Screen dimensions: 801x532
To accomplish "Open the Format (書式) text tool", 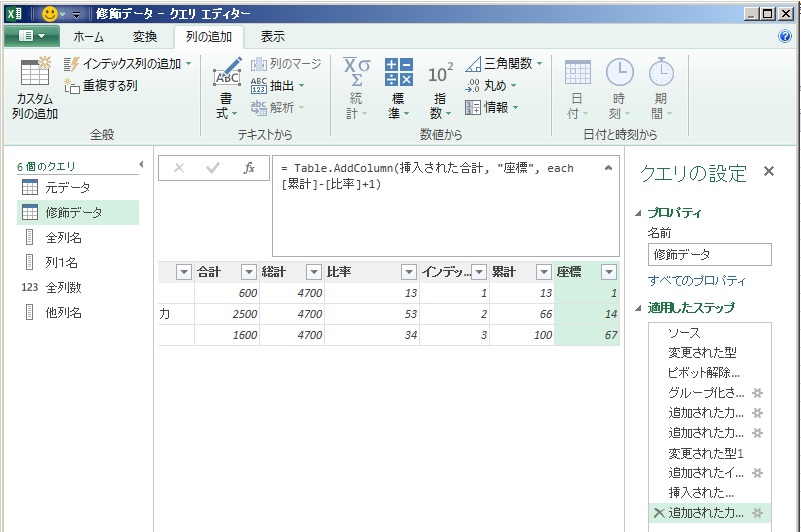I will click(226, 88).
